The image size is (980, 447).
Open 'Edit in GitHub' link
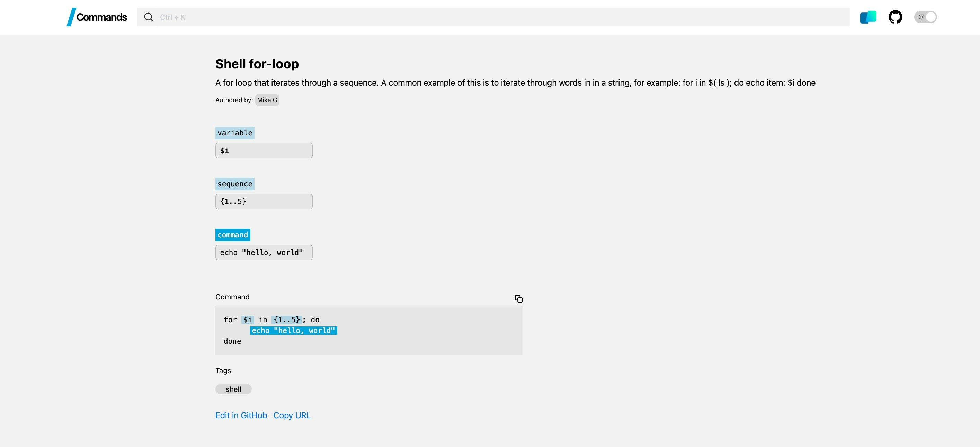point(241,415)
